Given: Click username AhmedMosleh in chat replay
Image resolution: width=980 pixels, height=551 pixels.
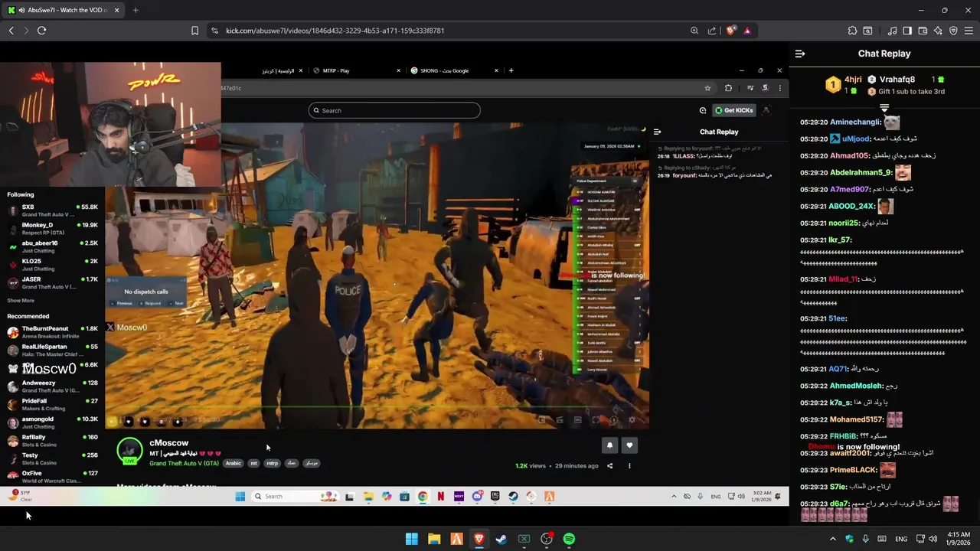Looking at the screenshot, I should click(856, 386).
